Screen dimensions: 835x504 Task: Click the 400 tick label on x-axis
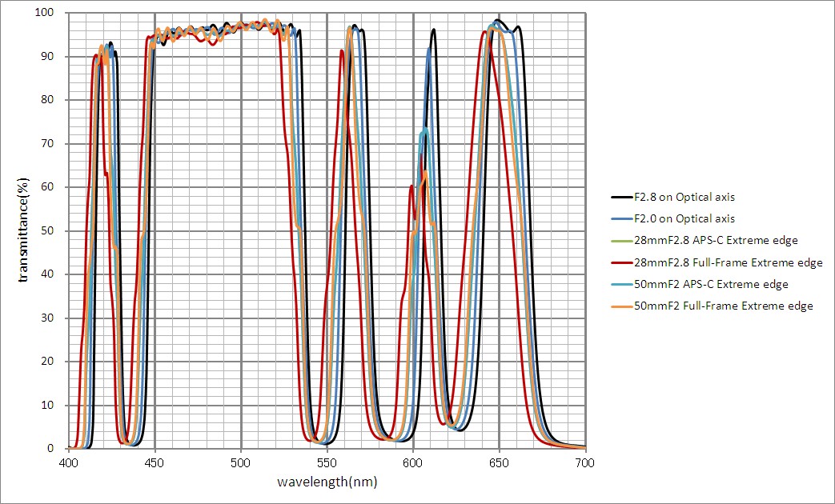[x=70, y=462]
